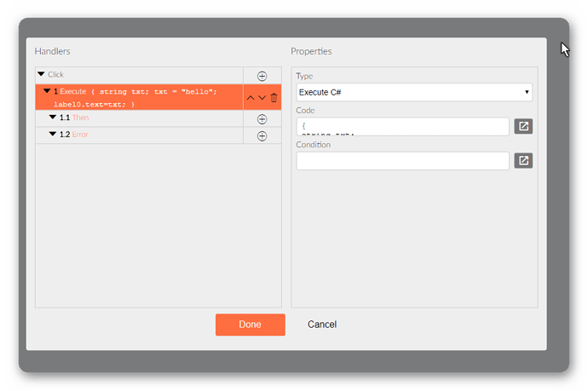Collapse the 1.2 Error branch

pos(53,135)
